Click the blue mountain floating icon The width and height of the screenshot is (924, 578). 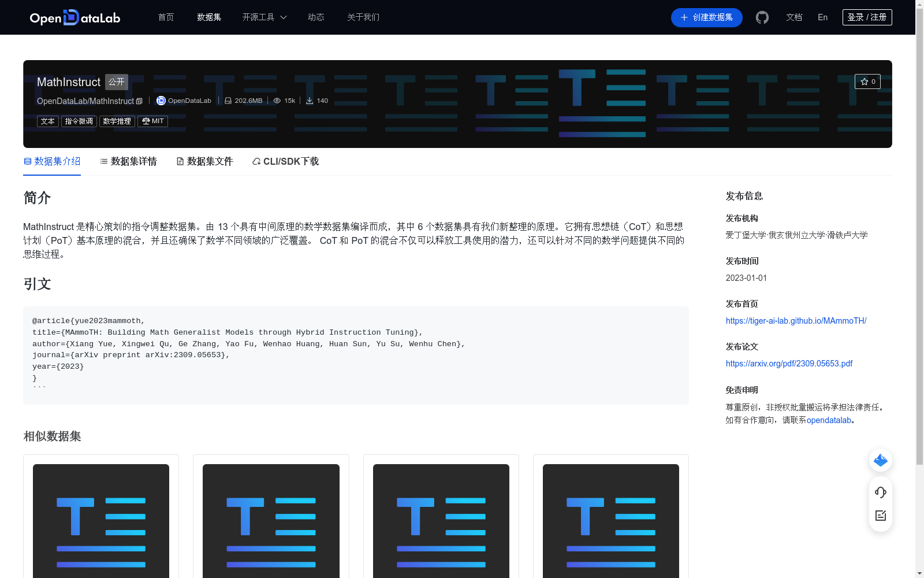click(x=880, y=460)
